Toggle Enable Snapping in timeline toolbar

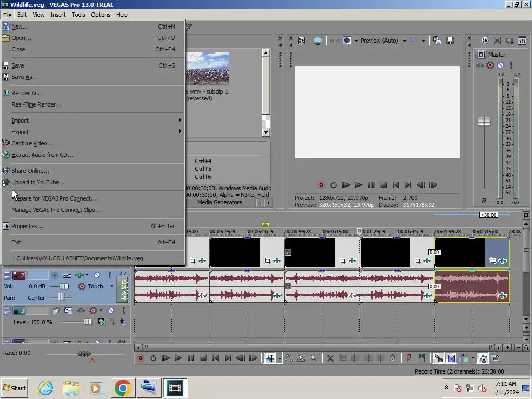tap(438, 358)
